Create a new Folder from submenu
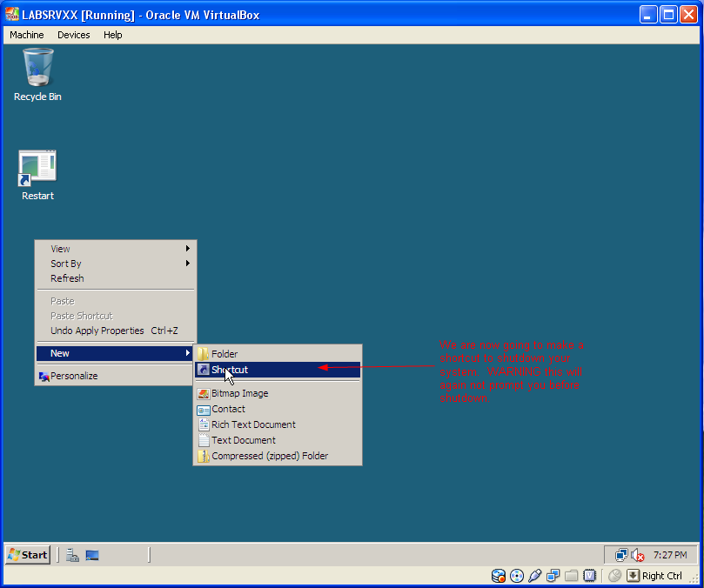Image resolution: width=704 pixels, height=588 pixels. [x=278, y=354]
